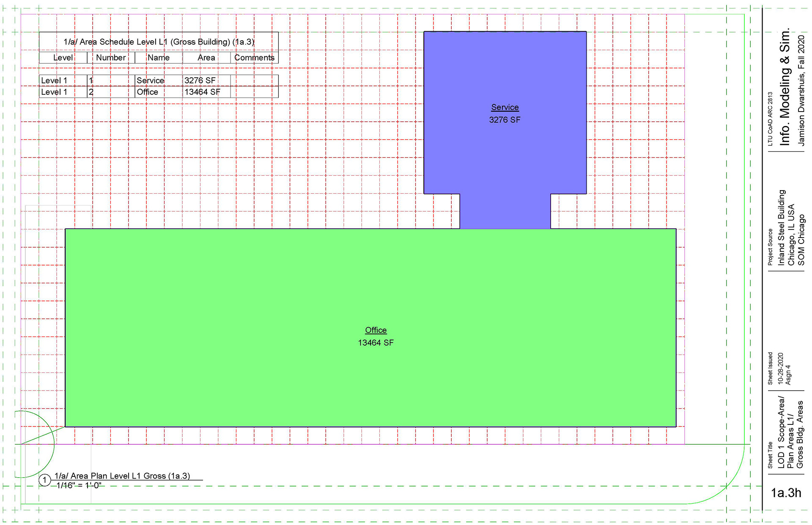Click the Area Plan Level L1 Gross title
The width and height of the screenshot is (812, 525).
(x=122, y=476)
